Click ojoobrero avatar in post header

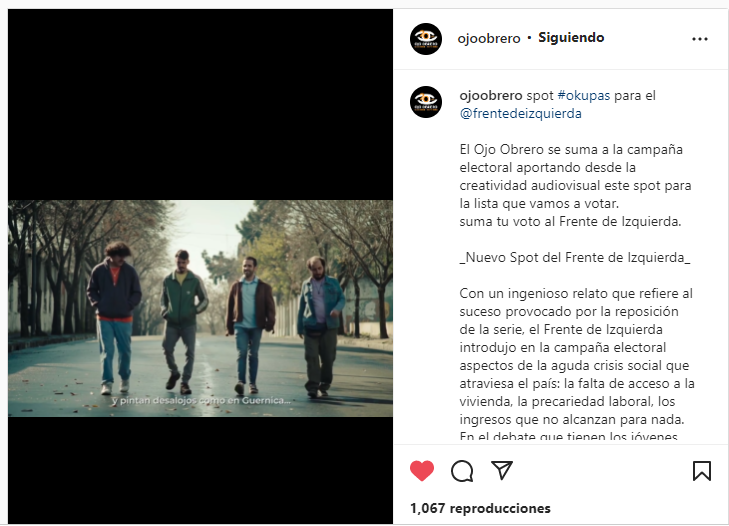425,39
